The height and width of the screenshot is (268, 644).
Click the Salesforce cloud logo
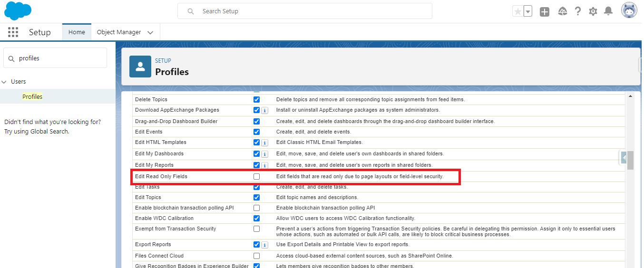click(x=18, y=10)
